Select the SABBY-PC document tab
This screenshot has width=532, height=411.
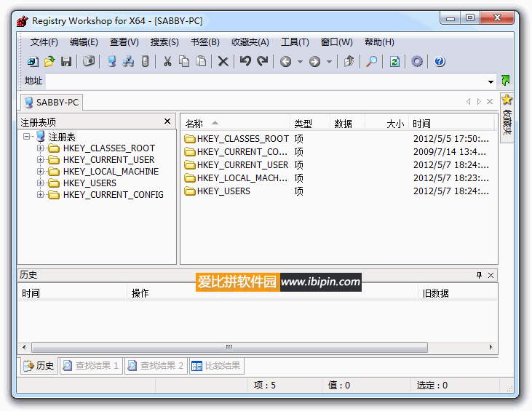click(x=52, y=103)
